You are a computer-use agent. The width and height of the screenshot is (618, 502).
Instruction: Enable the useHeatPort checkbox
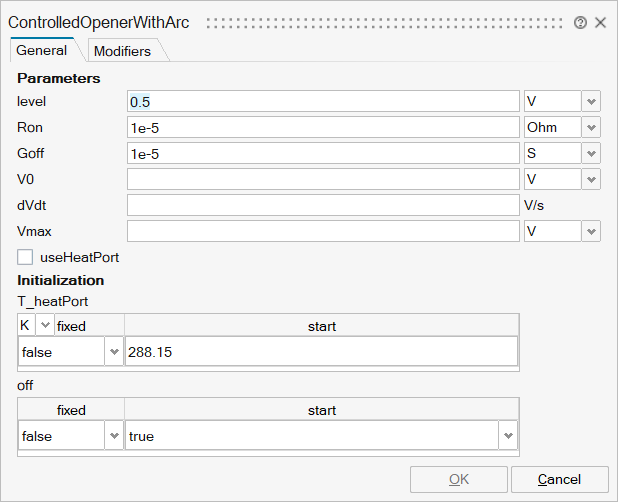pos(25,257)
